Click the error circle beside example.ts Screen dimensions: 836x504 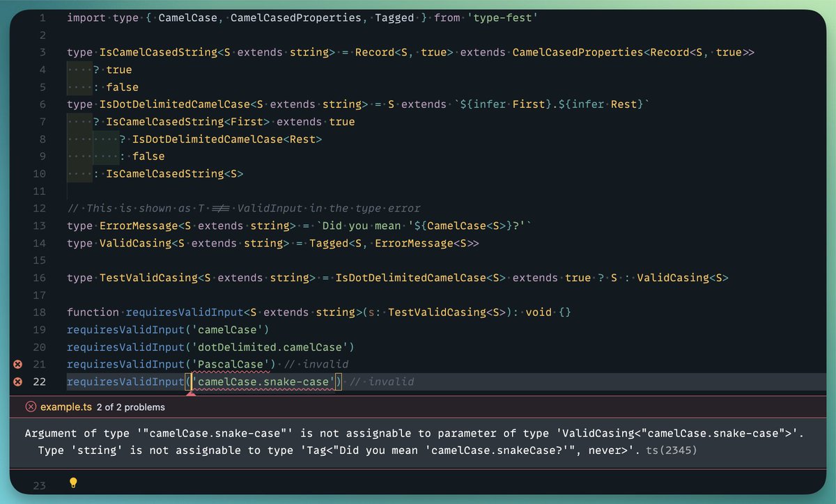click(29, 407)
